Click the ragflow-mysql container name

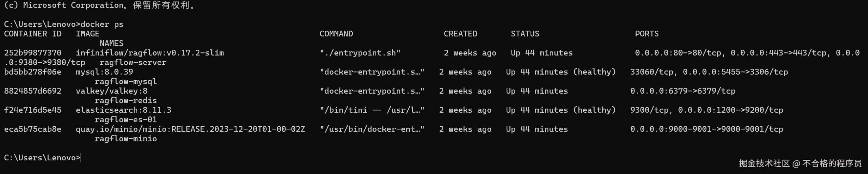(126, 81)
